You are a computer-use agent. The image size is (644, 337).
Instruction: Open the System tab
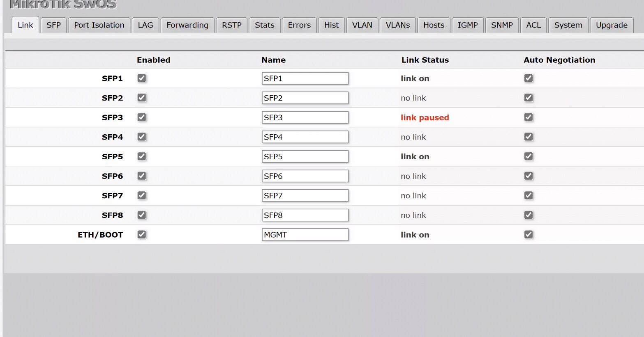[x=568, y=25]
